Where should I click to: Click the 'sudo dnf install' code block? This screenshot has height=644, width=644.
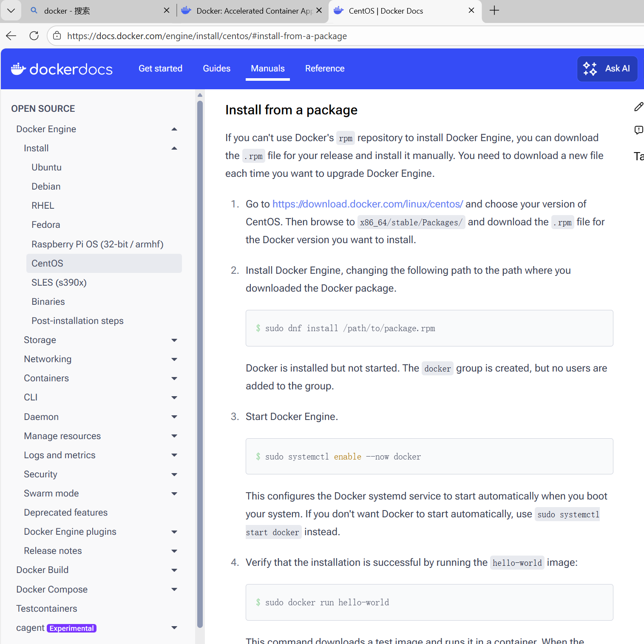(x=429, y=328)
